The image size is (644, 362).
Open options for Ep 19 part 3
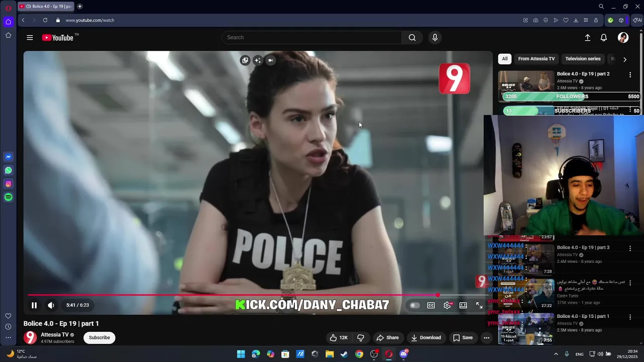tap(630, 248)
